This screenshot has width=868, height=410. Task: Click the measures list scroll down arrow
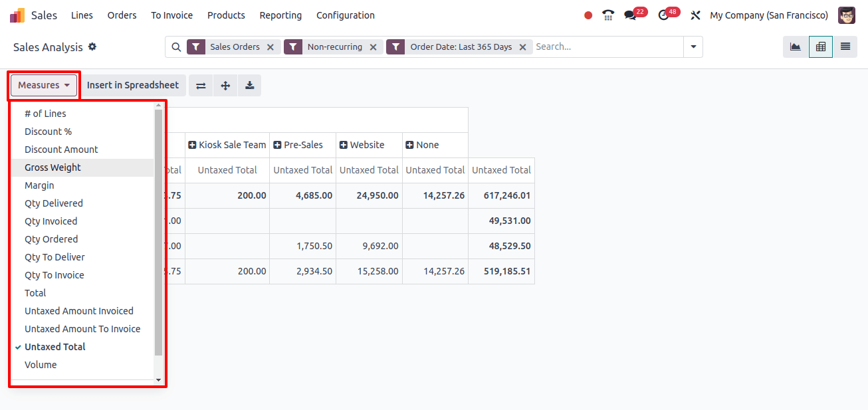tap(158, 380)
